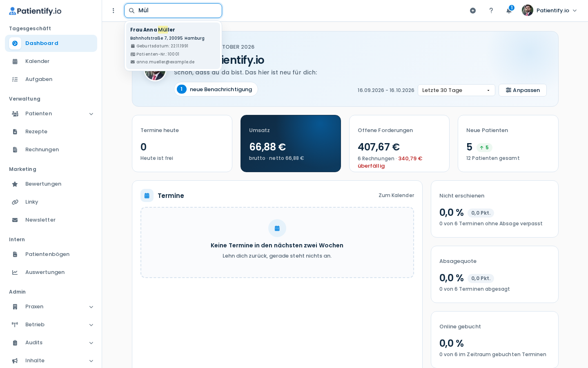
Task: Go to Bewertungen star item
Action: (51, 184)
